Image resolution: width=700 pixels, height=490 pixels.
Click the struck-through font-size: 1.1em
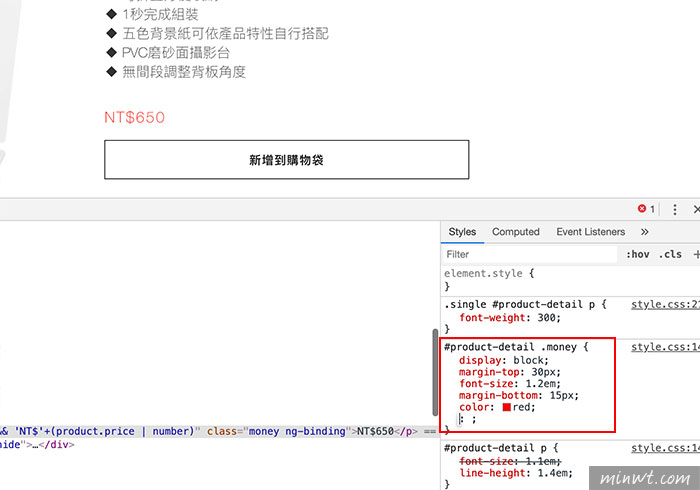coord(510,461)
